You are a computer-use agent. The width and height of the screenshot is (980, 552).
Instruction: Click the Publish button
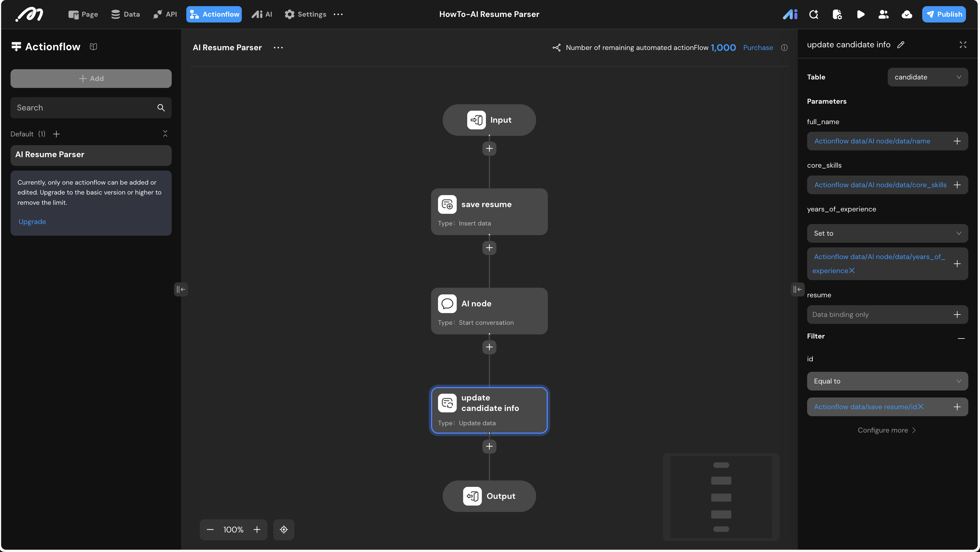[943, 14]
